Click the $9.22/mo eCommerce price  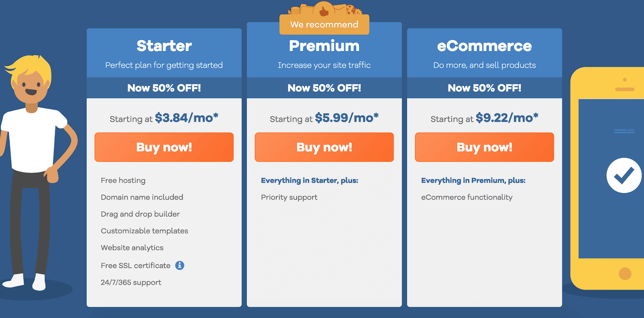[507, 118]
